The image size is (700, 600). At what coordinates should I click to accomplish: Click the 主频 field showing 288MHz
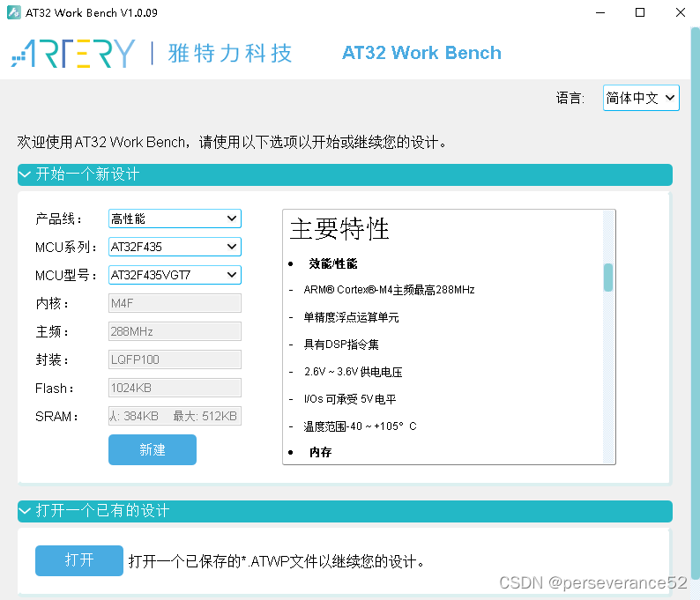(175, 331)
